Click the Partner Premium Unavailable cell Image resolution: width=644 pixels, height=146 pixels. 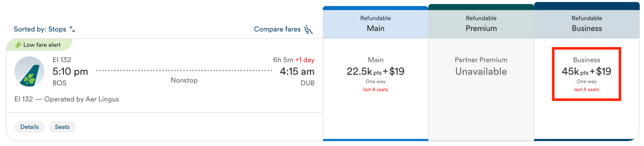point(481,67)
